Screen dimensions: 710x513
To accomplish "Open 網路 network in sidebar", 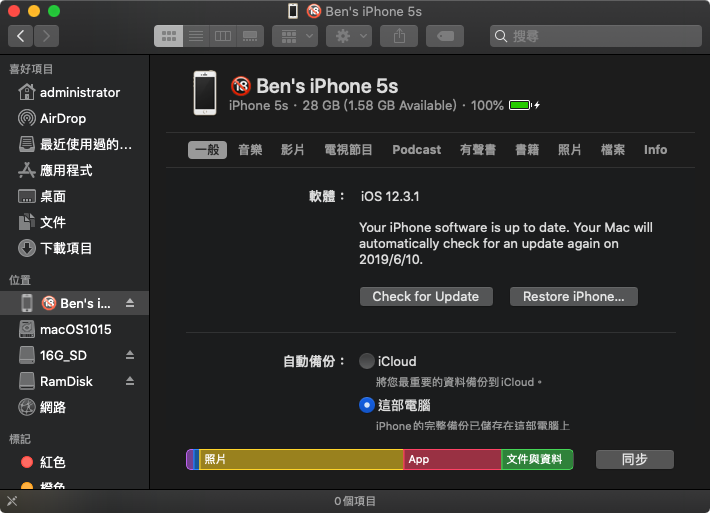I will point(75,407).
